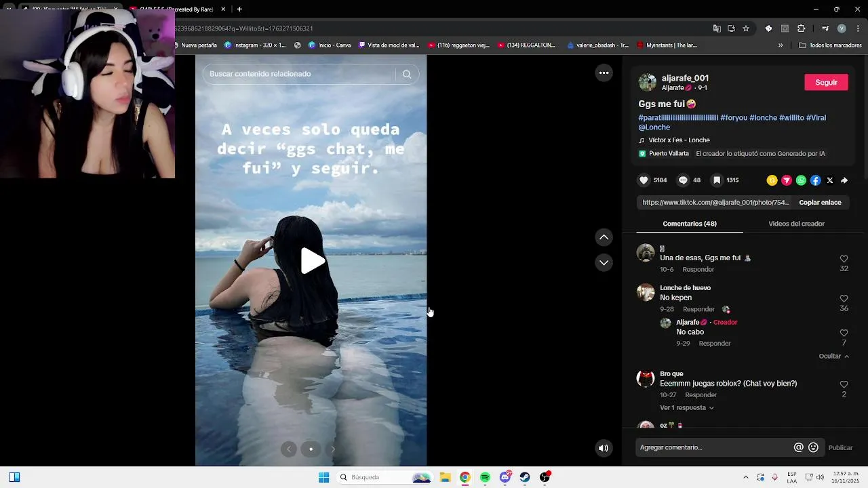The height and width of the screenshot is (488, 868).
Task: Like the post with heart icon (5184)
Action: pyautogui.click(x=644, y=180)
